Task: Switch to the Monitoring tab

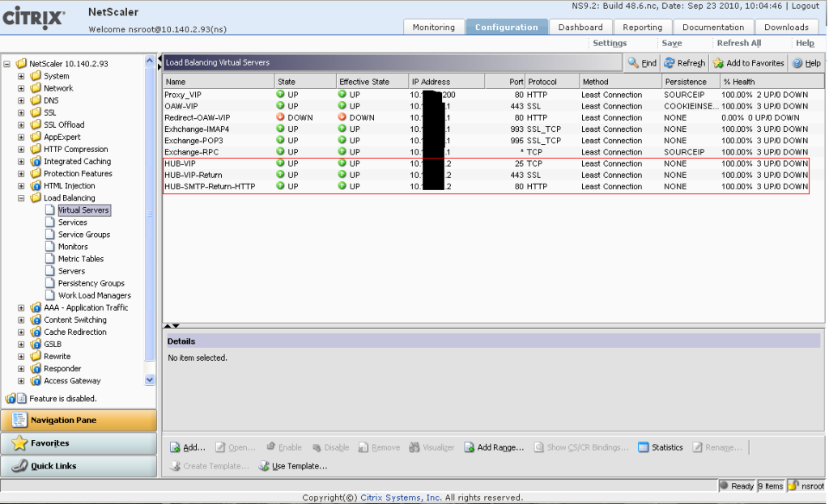Action: 434,27
